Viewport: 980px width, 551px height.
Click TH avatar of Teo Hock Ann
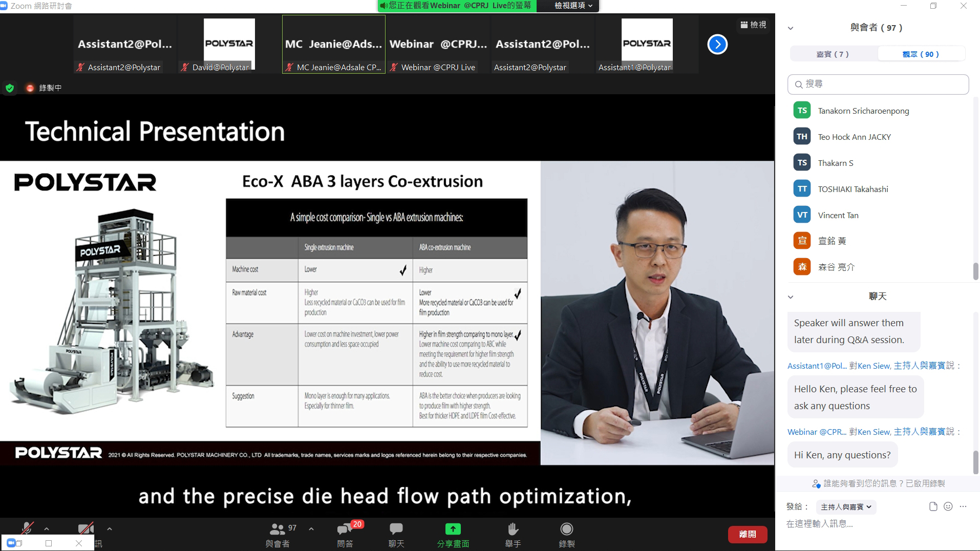tap(802, 137)
